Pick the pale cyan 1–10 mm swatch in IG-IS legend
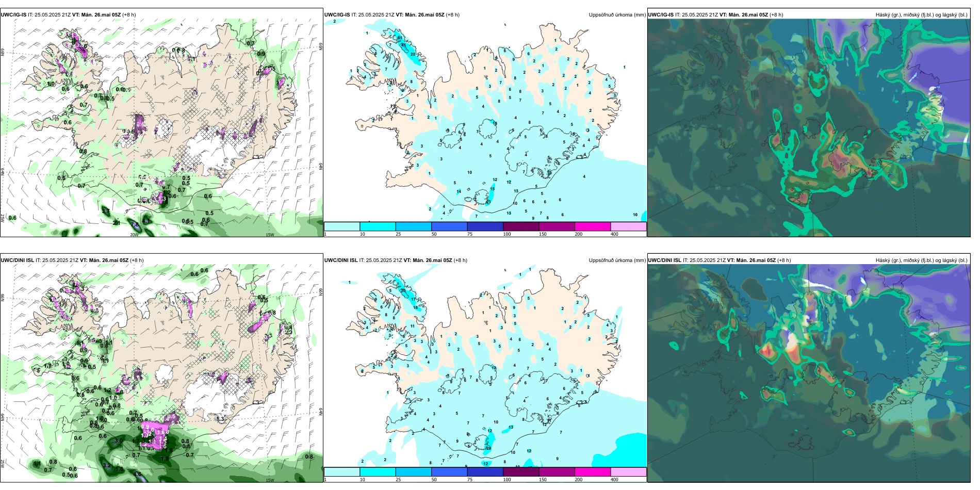 pos(342,226)
